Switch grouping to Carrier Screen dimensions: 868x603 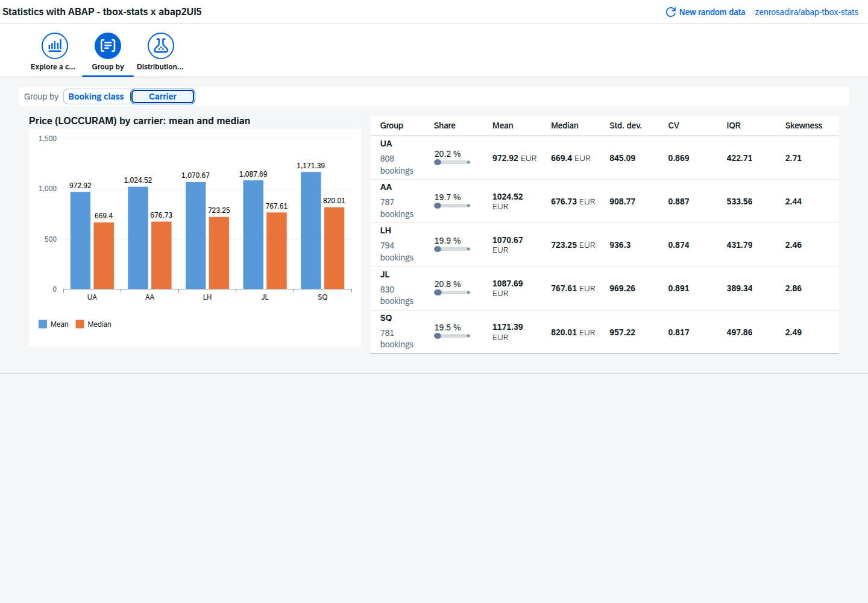click(163, 96)
